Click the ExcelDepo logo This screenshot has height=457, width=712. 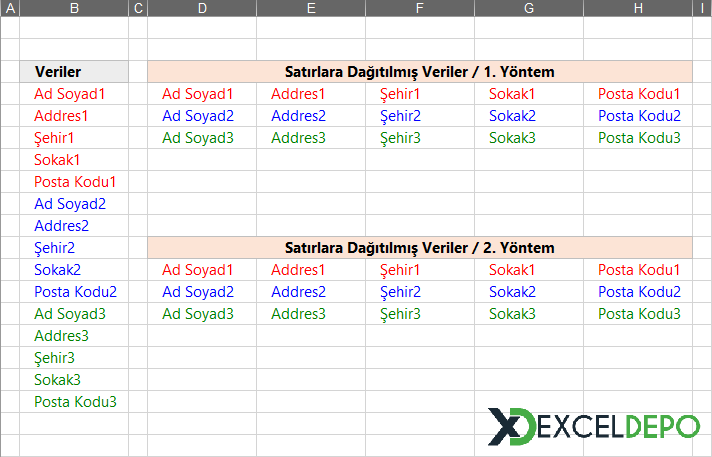[x=592, y=425]
